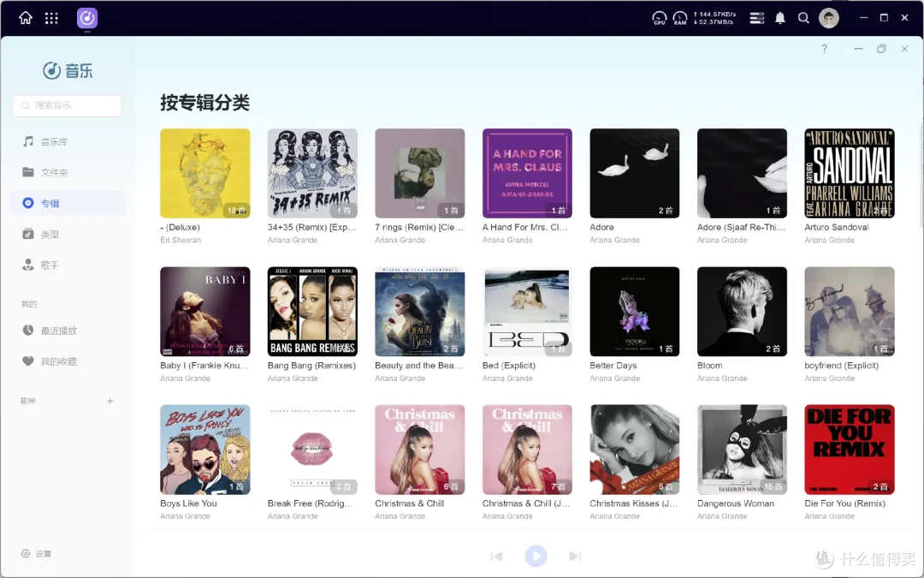
Task: Open the Bloom album cover
Action: (742, 312)
